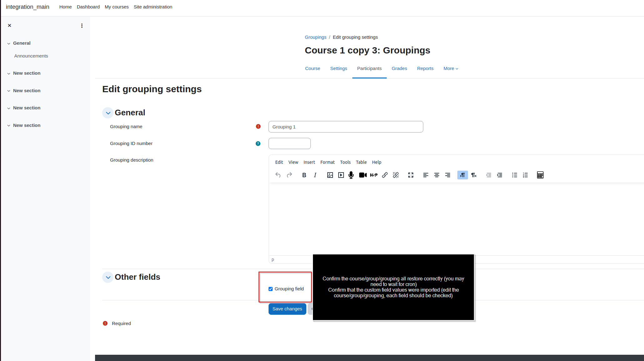Click the Grouping ID number input field
The height and width of the screenshot is (361, 644).
tap(289, 143)
